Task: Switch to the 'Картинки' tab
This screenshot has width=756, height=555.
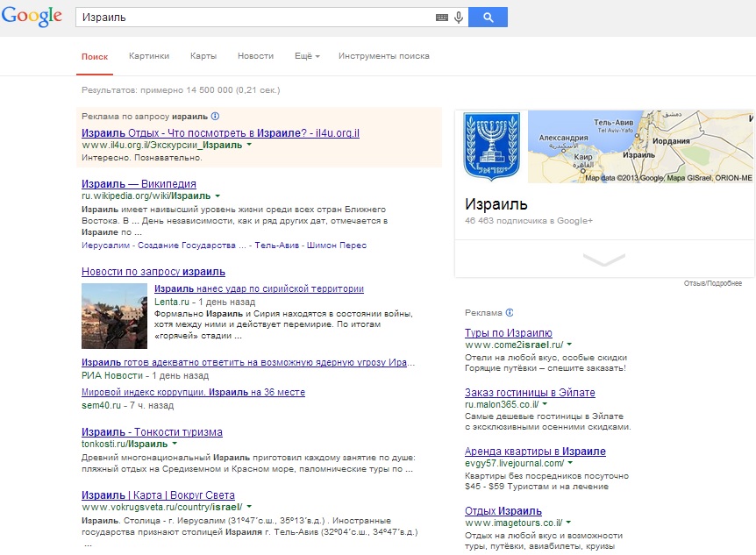Action: (149, 56)
